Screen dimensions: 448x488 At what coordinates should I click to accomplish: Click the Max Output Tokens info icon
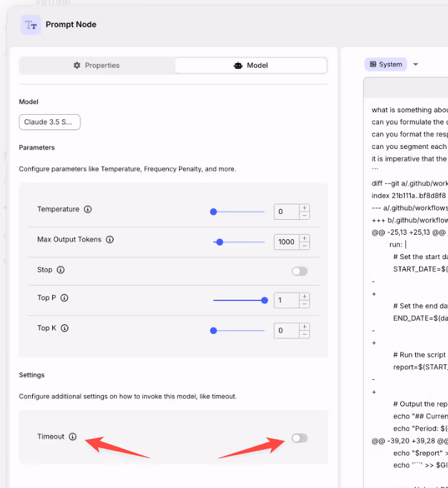pyautogui.click(x=110, y=239)
